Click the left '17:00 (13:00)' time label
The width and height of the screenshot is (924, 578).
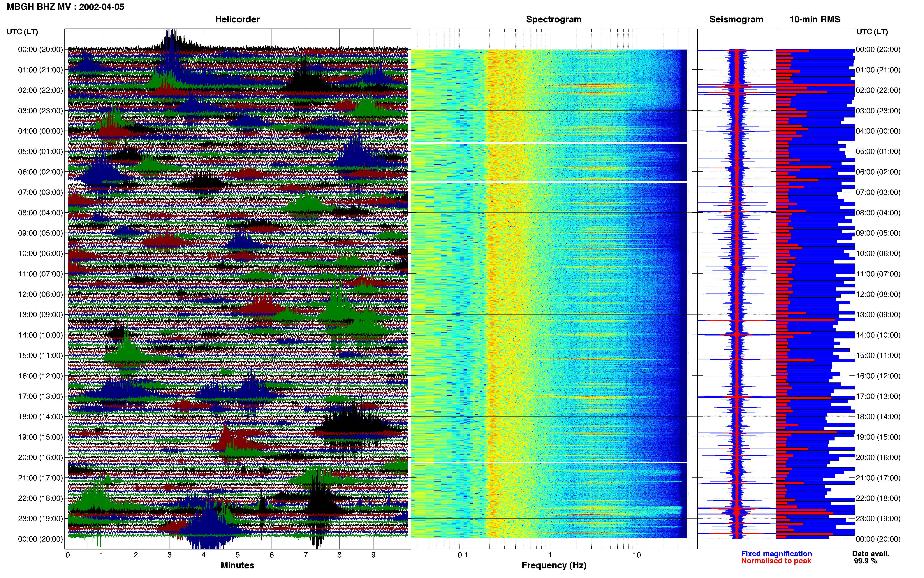pos(41,396)
